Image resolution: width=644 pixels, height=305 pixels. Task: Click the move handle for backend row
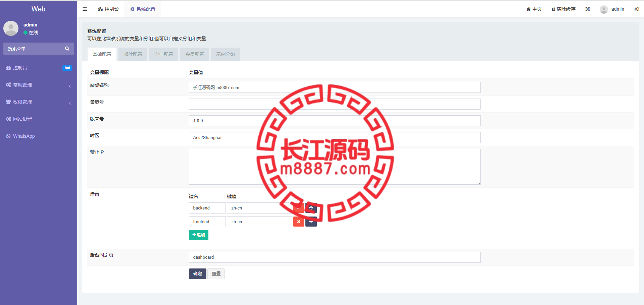[311, 208]
